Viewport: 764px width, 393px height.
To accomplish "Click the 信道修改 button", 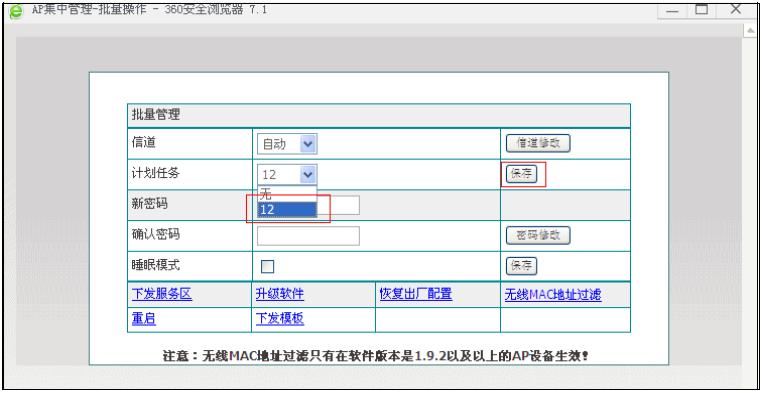I will 538,143.
